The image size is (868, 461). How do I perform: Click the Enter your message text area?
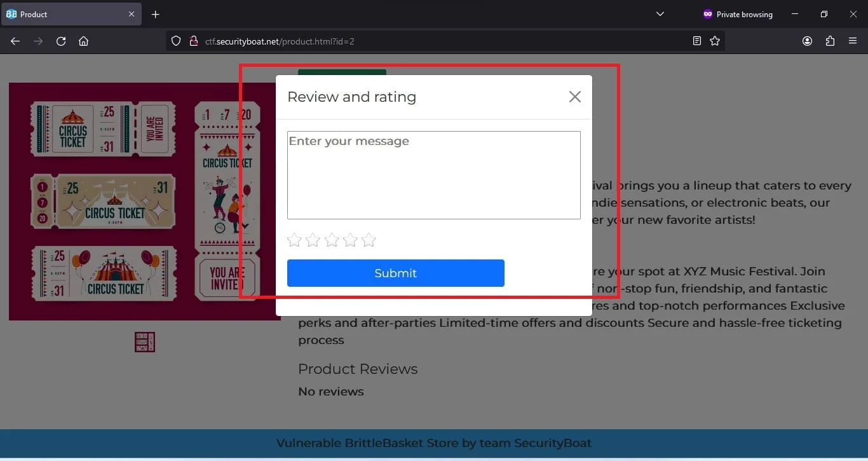[434, 175]
